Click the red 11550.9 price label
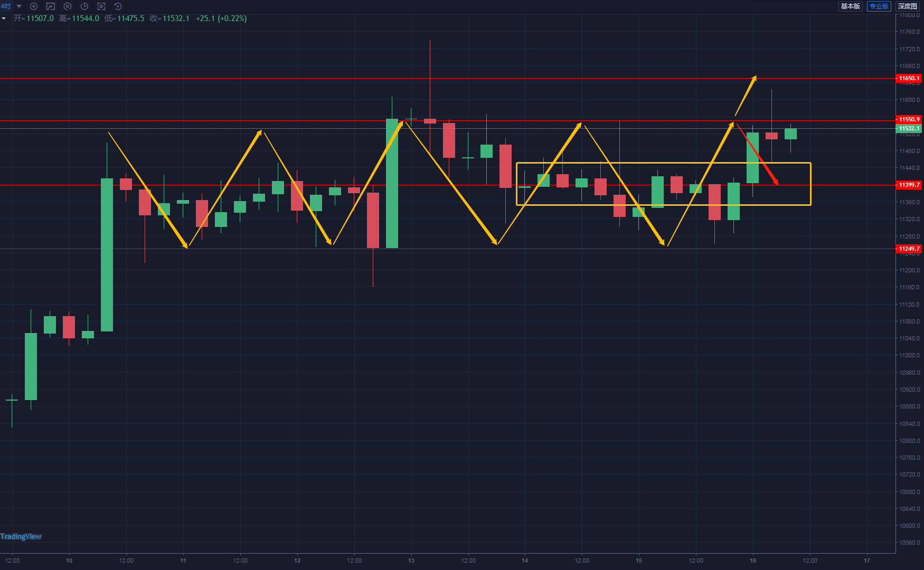Screen dimensions: 924x570 click(909, 119)
